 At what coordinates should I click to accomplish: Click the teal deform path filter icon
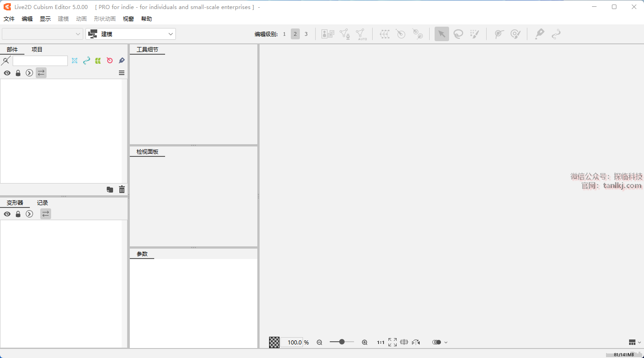click(86, 61)
